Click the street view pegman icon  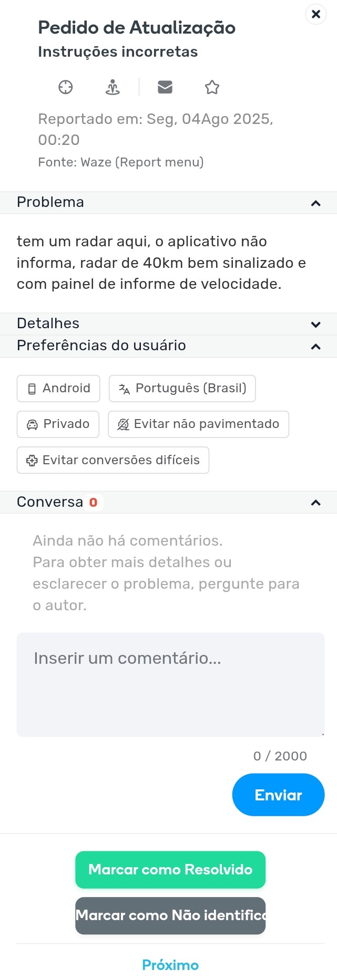pos(113,87)
